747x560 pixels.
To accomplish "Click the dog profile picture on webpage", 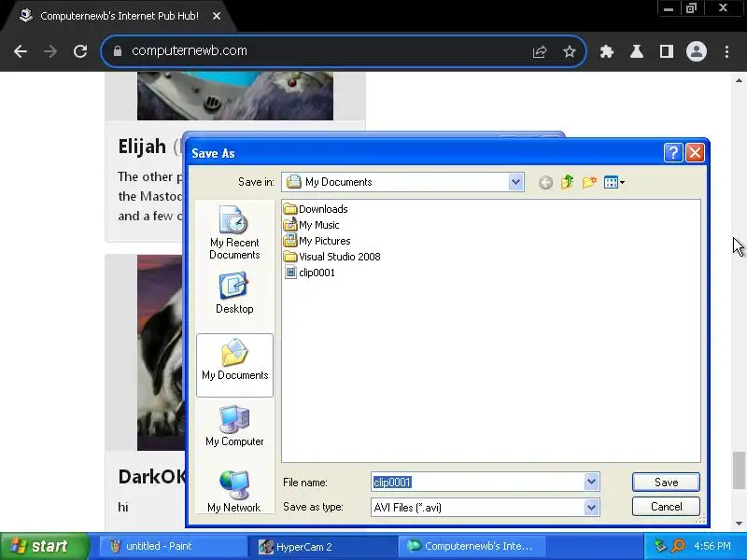I will pyautogui.click(x=161, y=353).
